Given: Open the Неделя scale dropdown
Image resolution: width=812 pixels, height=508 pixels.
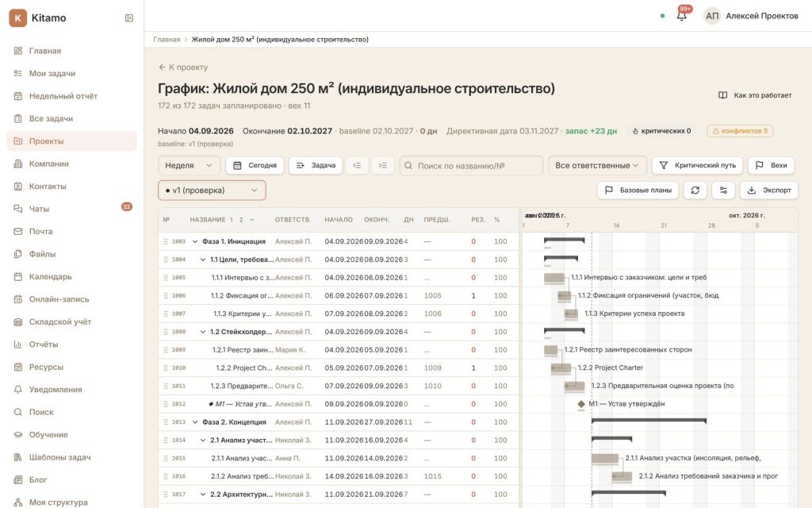Looking at the screenshot, I should coord(189,165).
